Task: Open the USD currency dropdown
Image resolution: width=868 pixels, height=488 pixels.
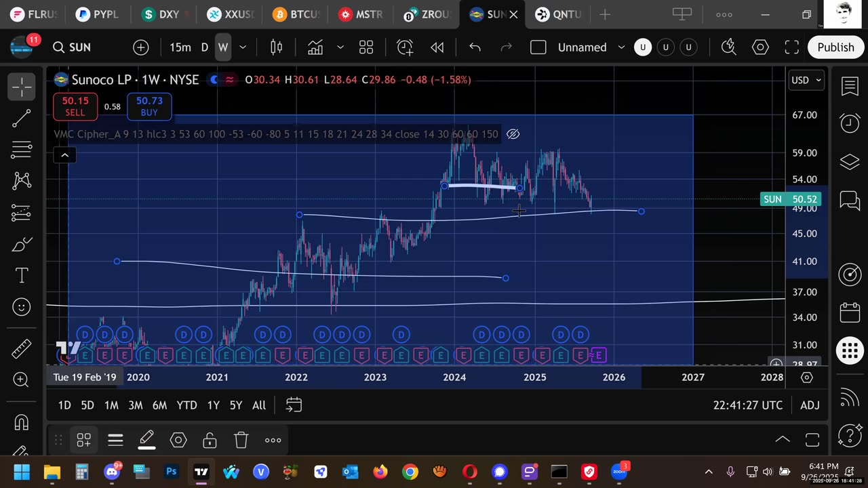Action: [x=806, y=80]
